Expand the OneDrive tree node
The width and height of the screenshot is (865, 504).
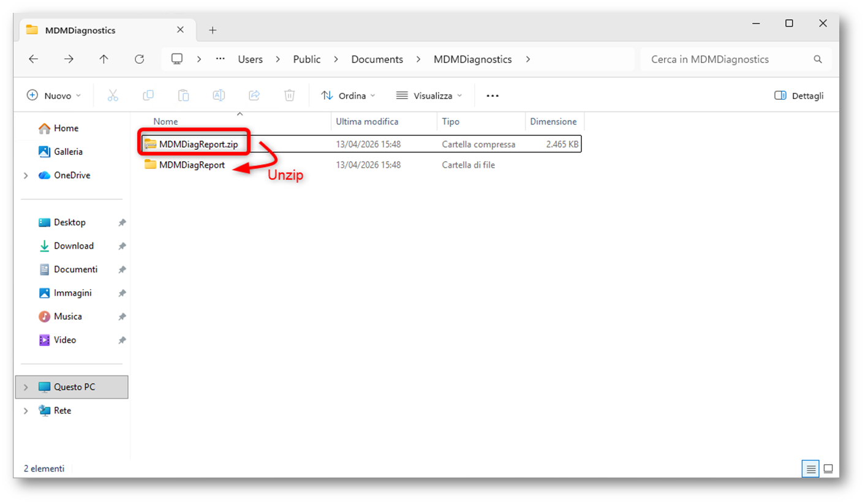coord(26,176)
